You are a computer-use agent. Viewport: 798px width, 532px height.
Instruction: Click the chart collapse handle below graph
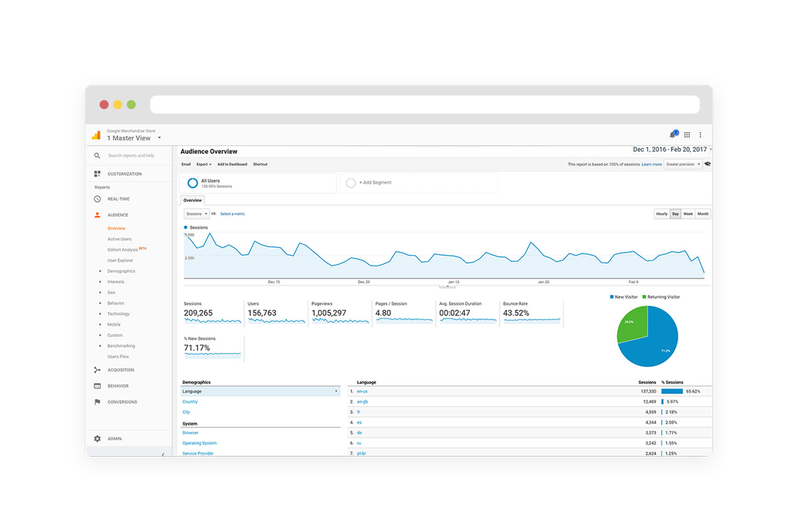pyautogui.click(x=447, y=286)
